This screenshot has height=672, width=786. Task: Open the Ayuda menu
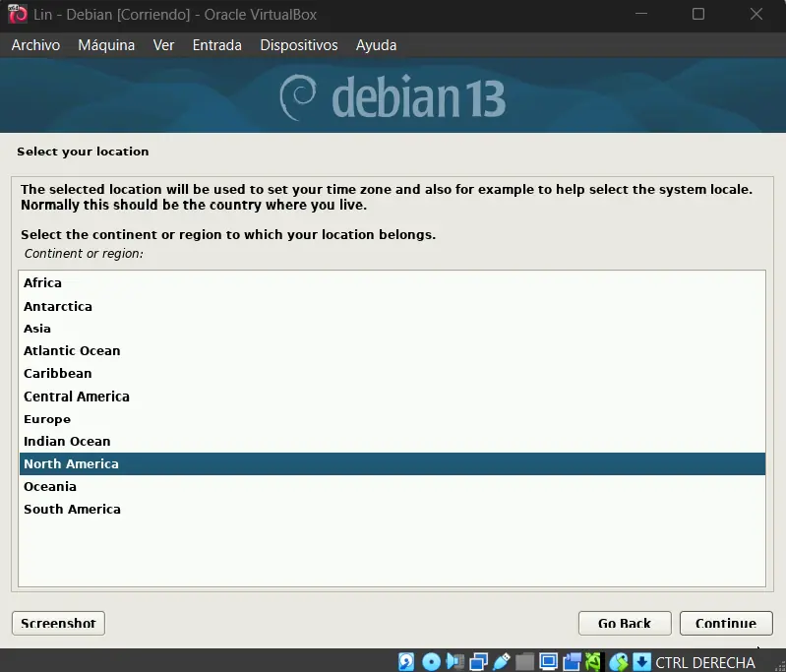pyautogui.click(x=376, y=45)
